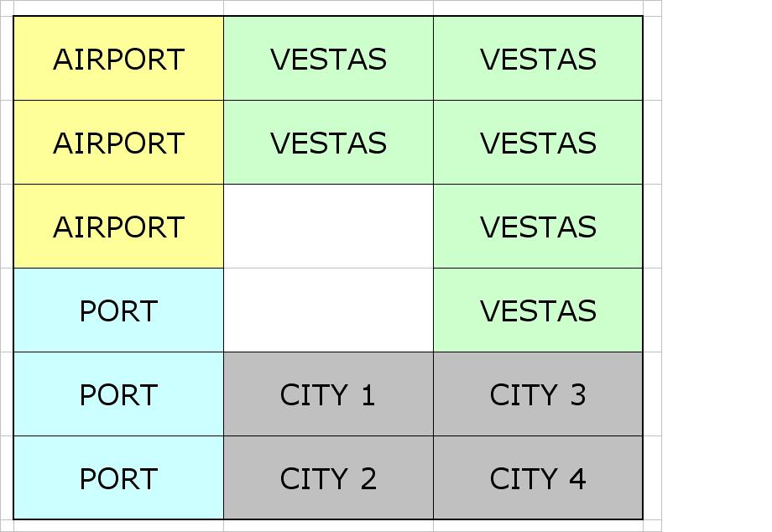Click the PORT cell directly below AIRPORT
This screenshot has height=532, width=772.
118,310
